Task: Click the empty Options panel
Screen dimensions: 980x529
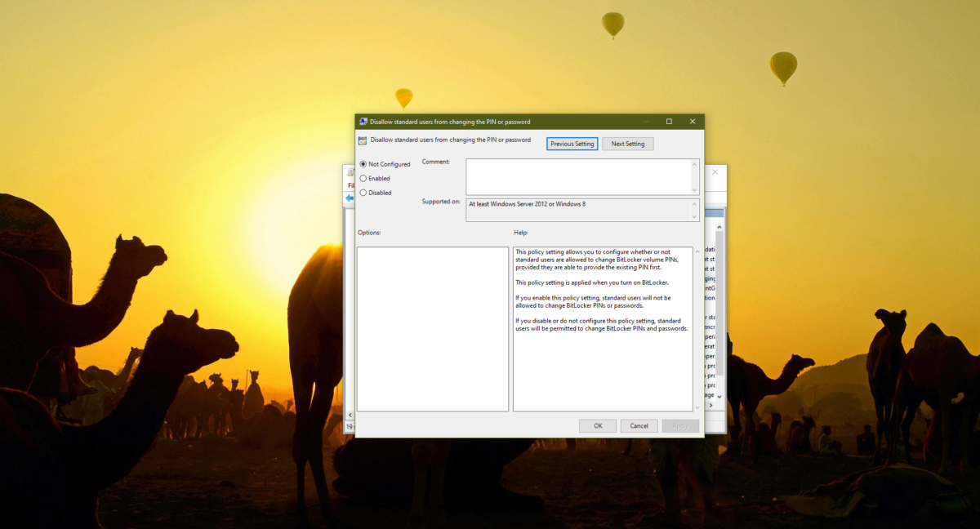Action: point(432,329)
